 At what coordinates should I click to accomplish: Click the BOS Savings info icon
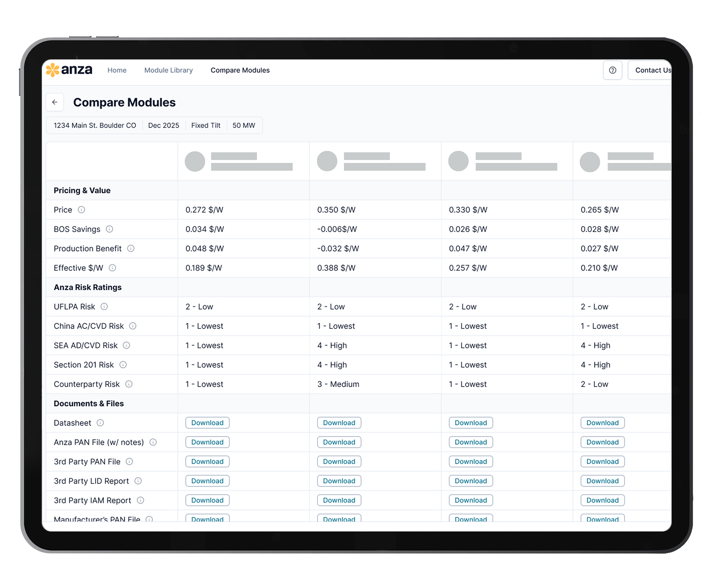[x=110, y=229]
